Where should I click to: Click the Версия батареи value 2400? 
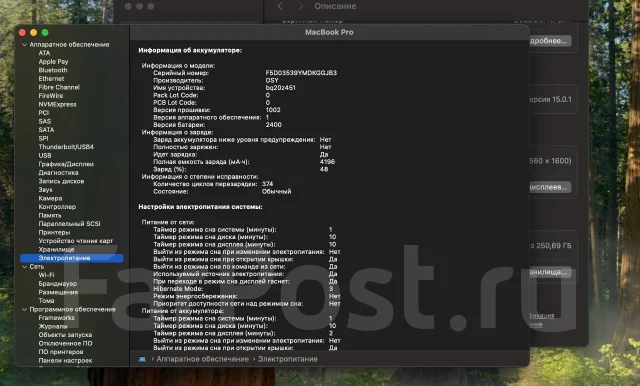pos(273,125)
